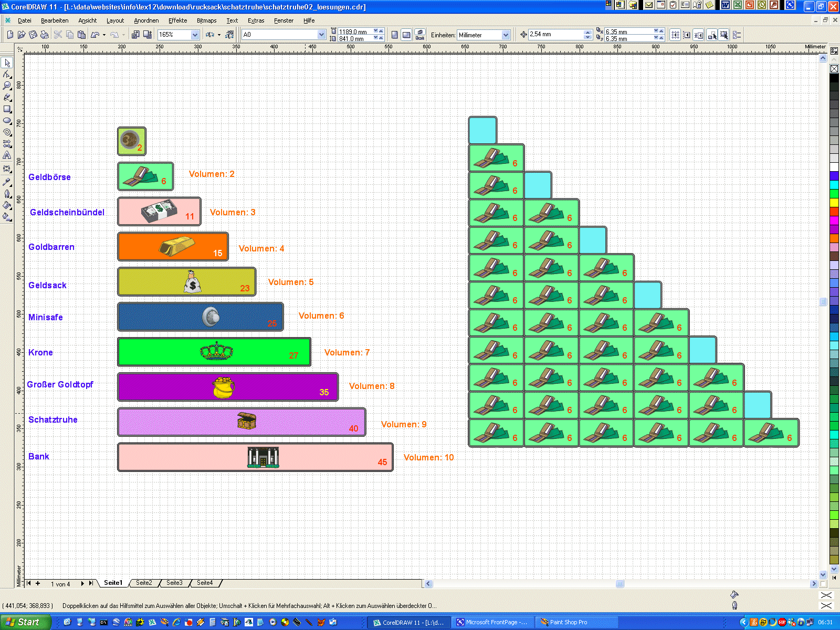The height and width of the screenshot is (630, 840).
Task: Open the Bitmaps menu
Action: pyautogui.click(x=206, y=20)
